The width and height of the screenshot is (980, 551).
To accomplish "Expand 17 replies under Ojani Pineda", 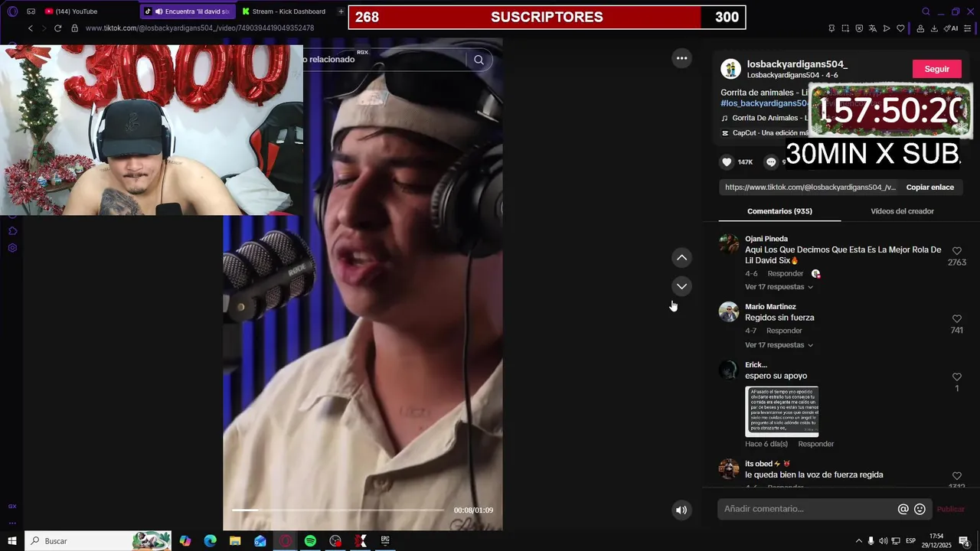I will click(x=779, y=287).
